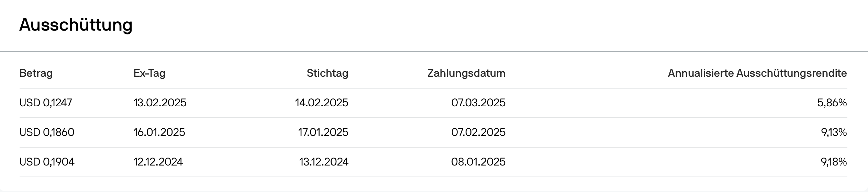Click the Ex-Tag column header
The width and height of the screenshot is (868, 192).
coord(149,73)
